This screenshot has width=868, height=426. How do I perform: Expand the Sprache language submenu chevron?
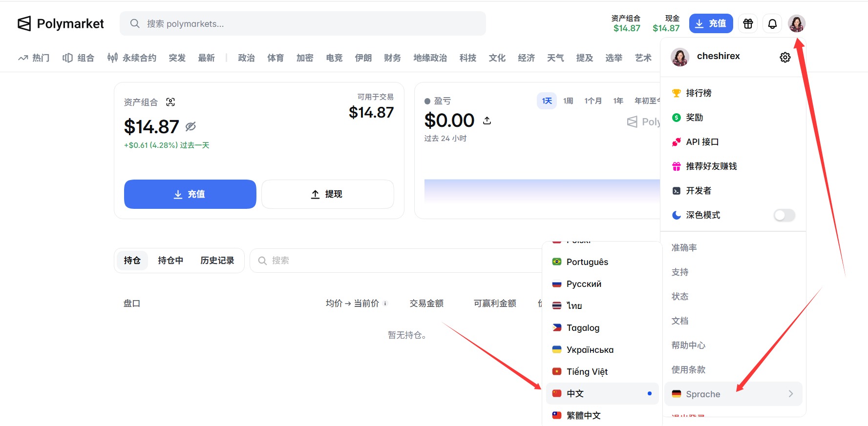tap(791, 394)
